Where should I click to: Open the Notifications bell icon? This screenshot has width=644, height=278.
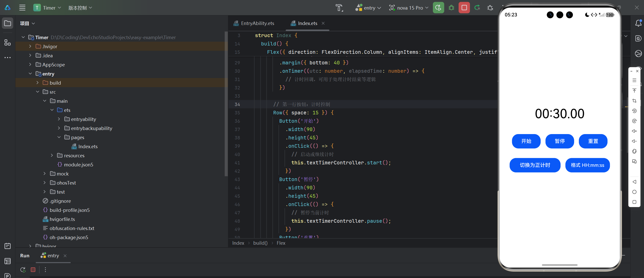click(638, 23)
